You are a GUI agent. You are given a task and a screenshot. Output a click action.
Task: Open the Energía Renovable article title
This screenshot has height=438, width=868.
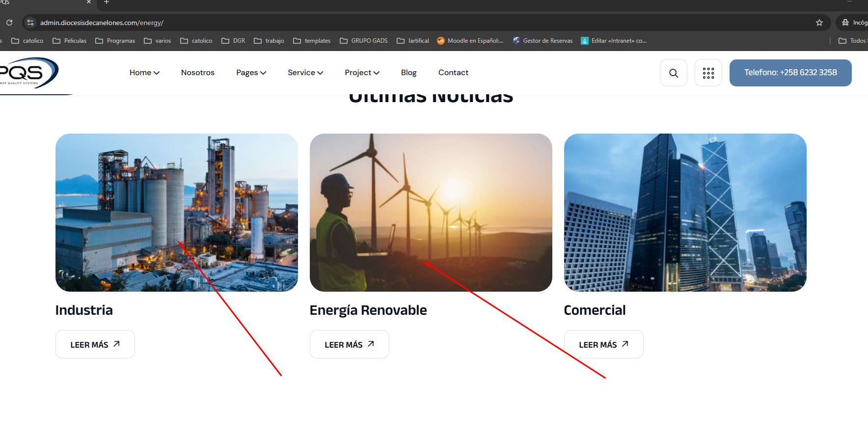pos(368,310)
